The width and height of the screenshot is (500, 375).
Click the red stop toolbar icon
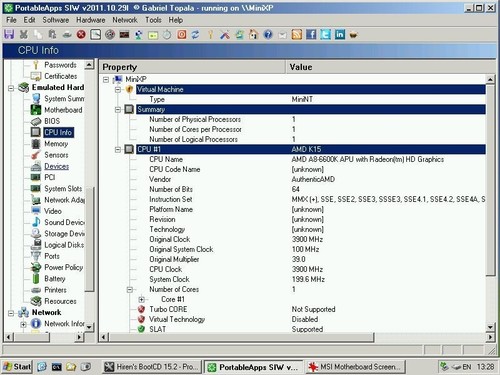click(81, 34)
